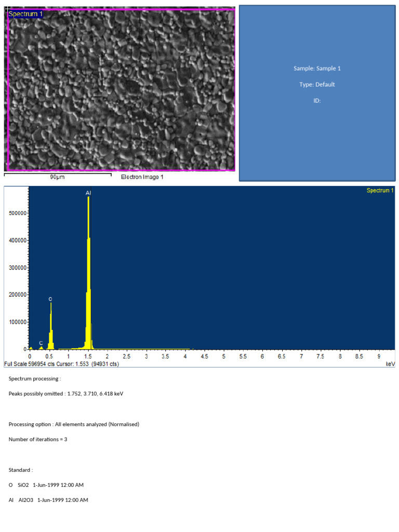Click the Al peak label in the spectrum
This screenshot has height=532, width=399.
click(x=88, y=193)
